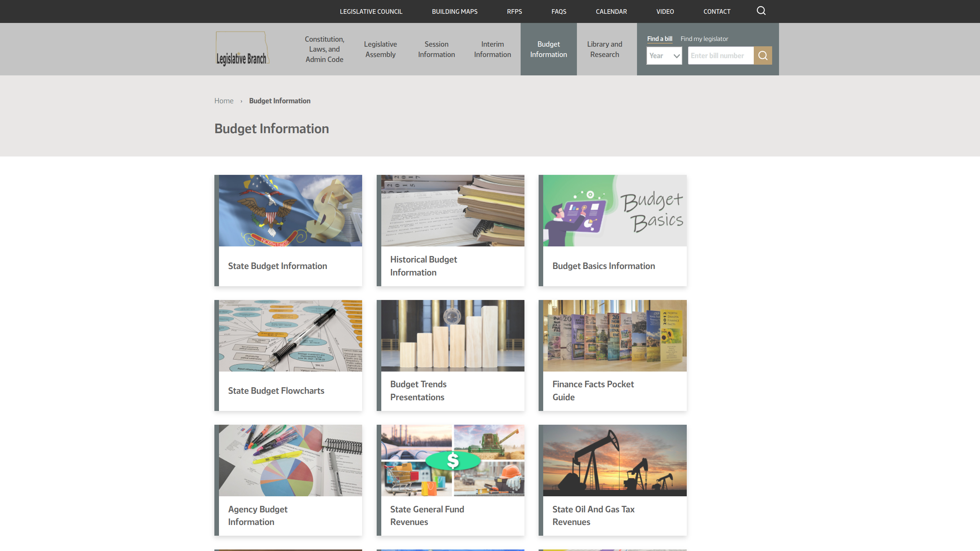Expand Library and Research navigation menu
This screenshot has width=980, height=551.
click(604, 49)
